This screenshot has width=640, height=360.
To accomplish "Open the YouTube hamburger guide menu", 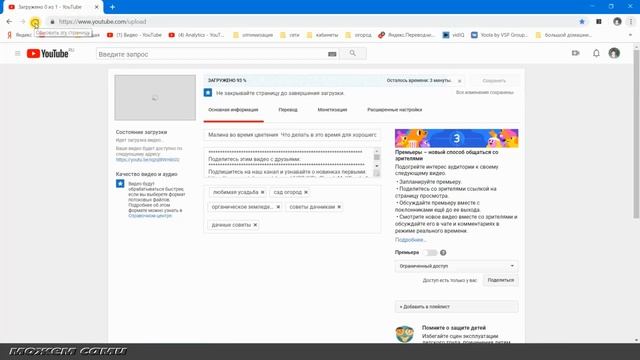I will 18,53.
